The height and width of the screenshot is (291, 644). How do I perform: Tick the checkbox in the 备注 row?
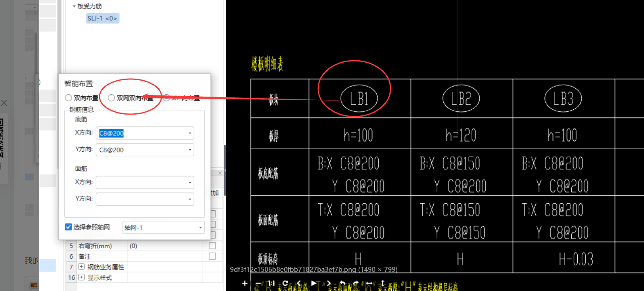pyautogui.click(x=213, y=256)
